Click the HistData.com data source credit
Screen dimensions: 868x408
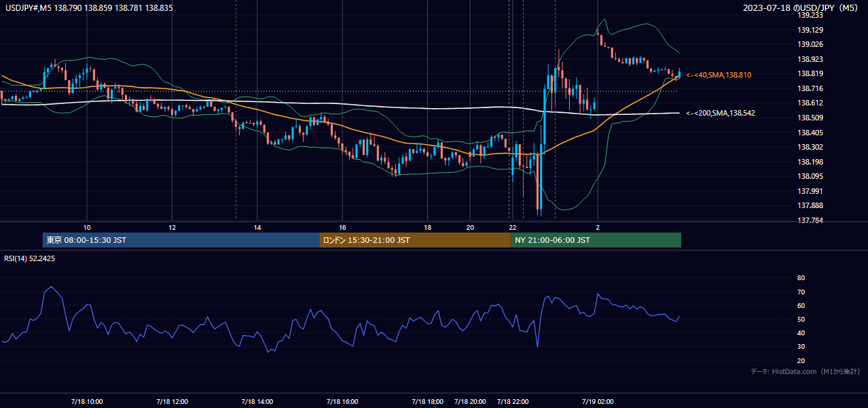point(806,371)
